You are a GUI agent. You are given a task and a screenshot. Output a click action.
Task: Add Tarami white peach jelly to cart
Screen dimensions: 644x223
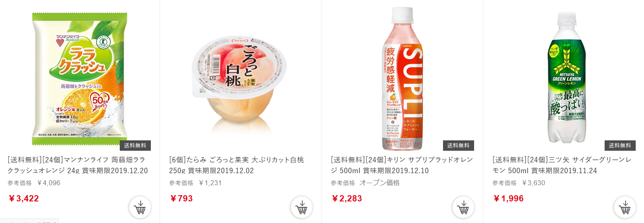click(302, 207)
